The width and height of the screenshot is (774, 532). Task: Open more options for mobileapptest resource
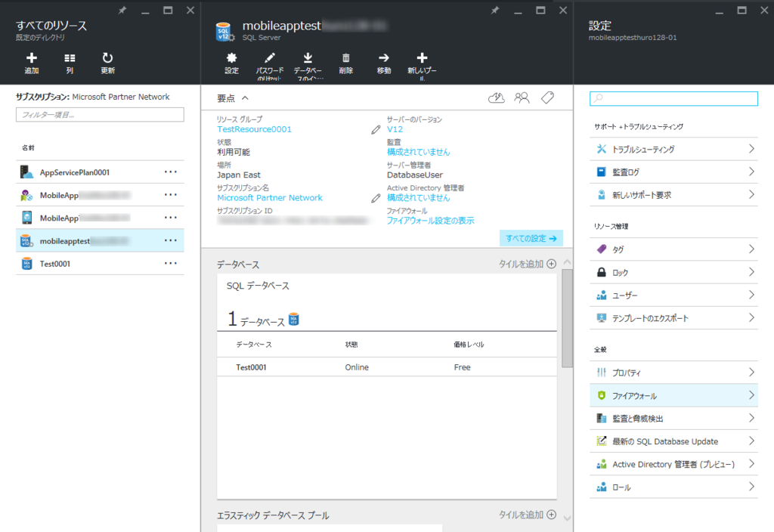click(171, 240)
